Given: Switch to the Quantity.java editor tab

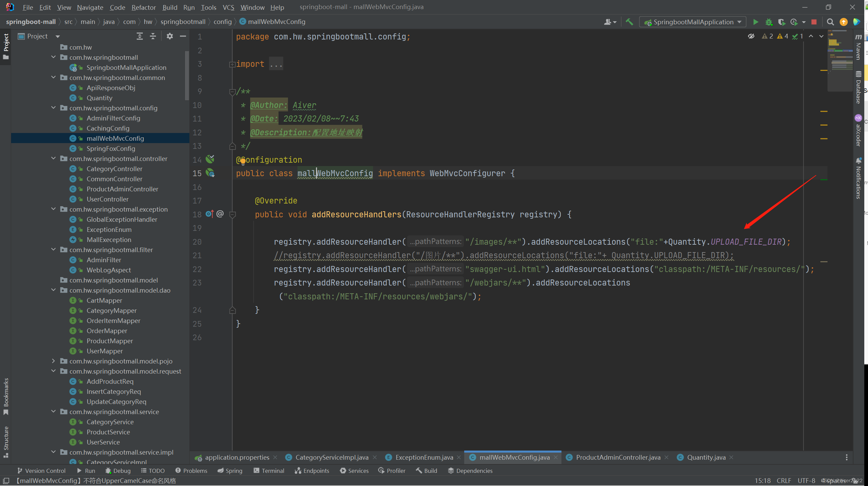Looking at the screenshot, I should [706, 457].
